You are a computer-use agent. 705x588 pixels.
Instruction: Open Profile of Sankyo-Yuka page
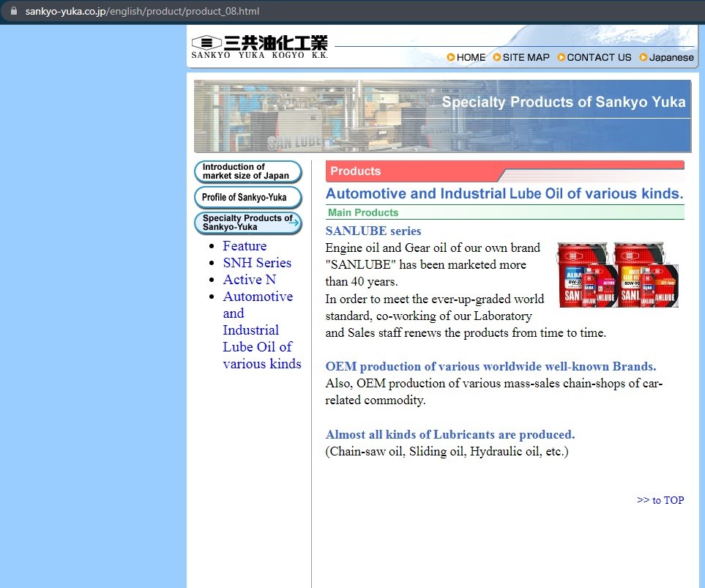(x=247, y=197)
